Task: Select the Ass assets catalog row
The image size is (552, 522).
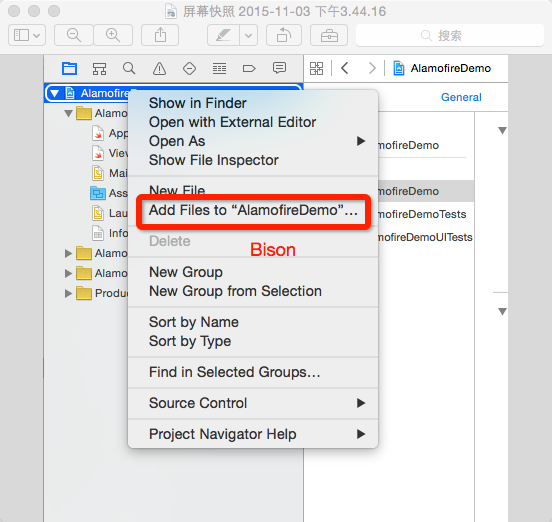Action: (x=109, y=193)
